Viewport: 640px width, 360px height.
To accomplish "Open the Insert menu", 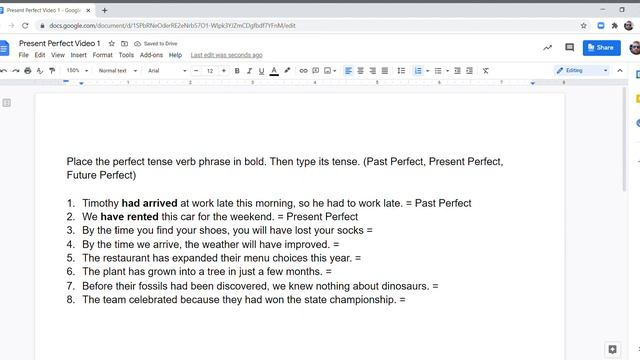I will click(x=78, y=55).
